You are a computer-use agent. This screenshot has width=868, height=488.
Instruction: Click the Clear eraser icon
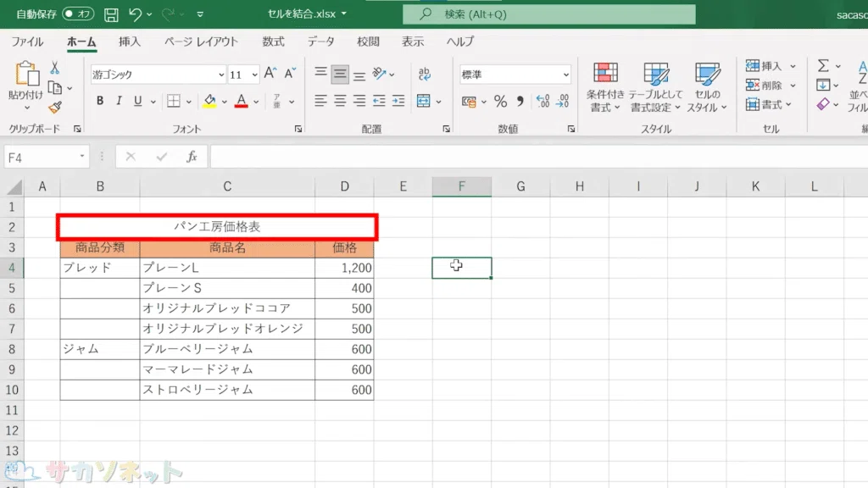pos(823,104)
